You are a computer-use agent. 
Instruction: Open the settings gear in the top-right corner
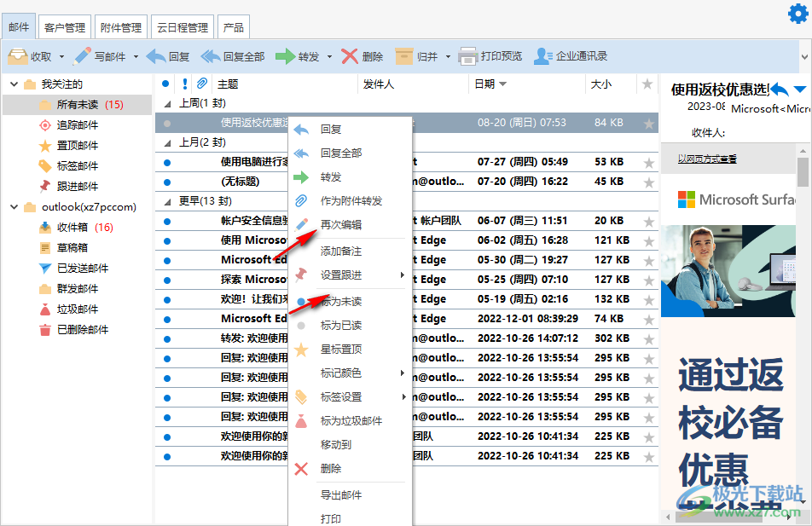[798, 12]
